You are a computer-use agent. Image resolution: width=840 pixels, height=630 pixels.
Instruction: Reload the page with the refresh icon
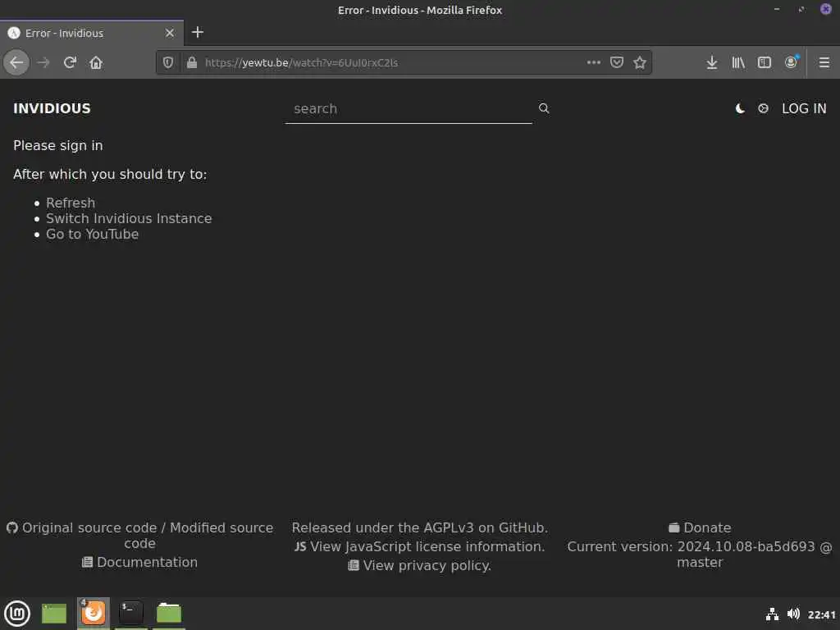tap(70, 62)
